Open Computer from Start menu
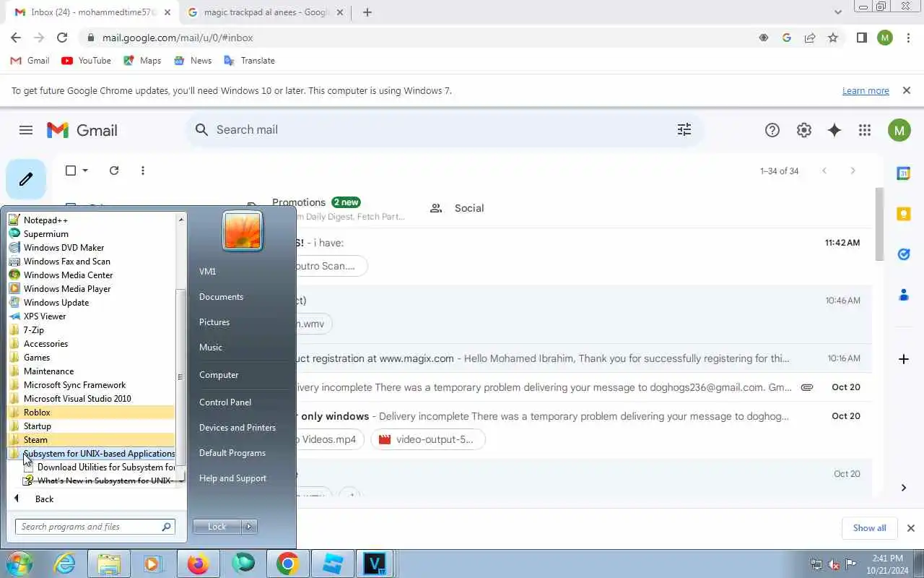924x578 pixels. click(219, 375)
